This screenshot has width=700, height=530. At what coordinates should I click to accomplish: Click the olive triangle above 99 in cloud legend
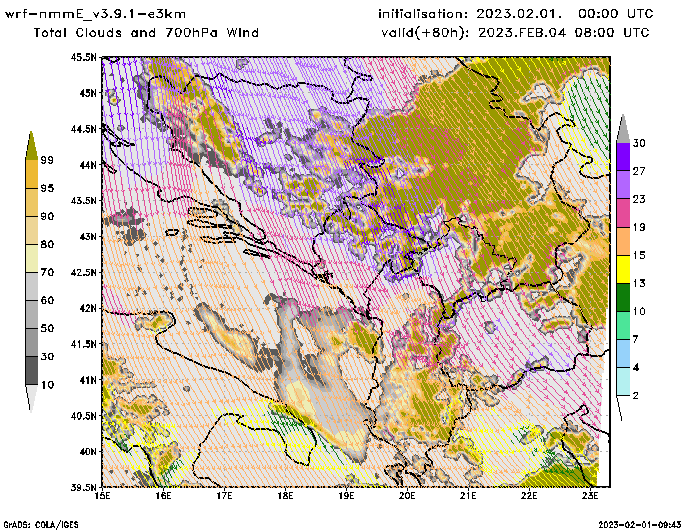pyautogui.click(x=31, y=146)
